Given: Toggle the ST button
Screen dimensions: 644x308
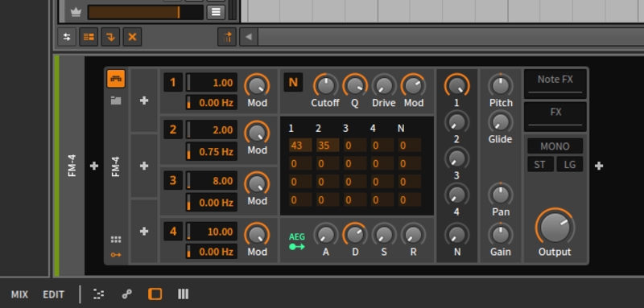Looking at the screenshot, I should click(x=540, y=165).
